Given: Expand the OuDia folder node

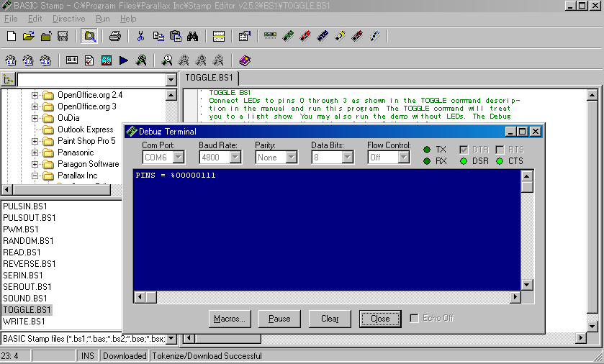Looking at the screenshot, I should coord(35,118).
